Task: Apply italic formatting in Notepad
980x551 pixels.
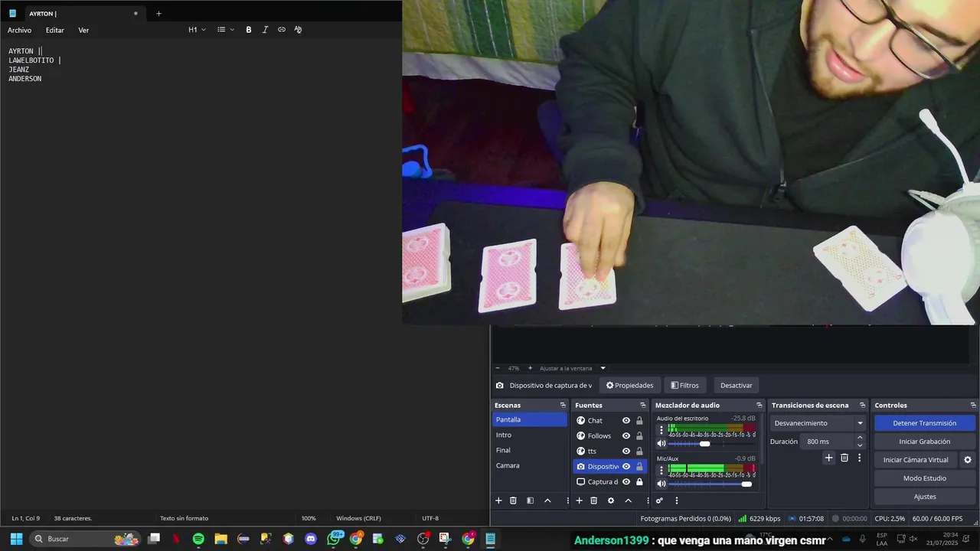Action: 265,30
